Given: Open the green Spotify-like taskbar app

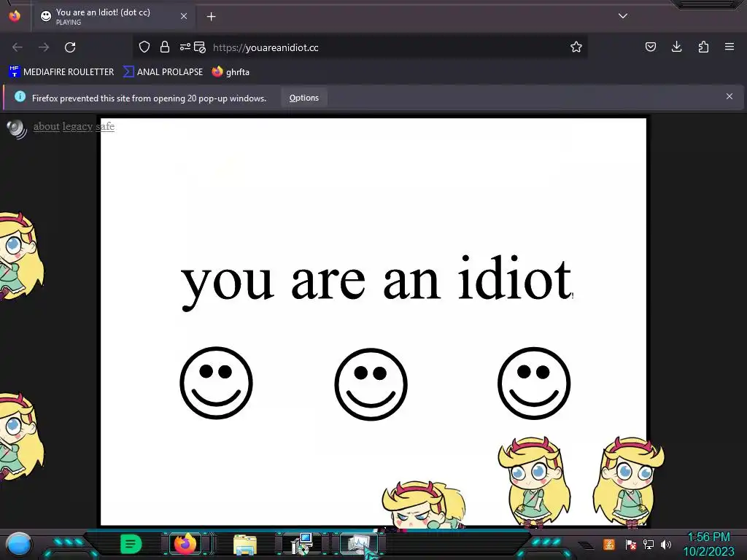Looking at the screenshot, I should (x=131, y=544).
